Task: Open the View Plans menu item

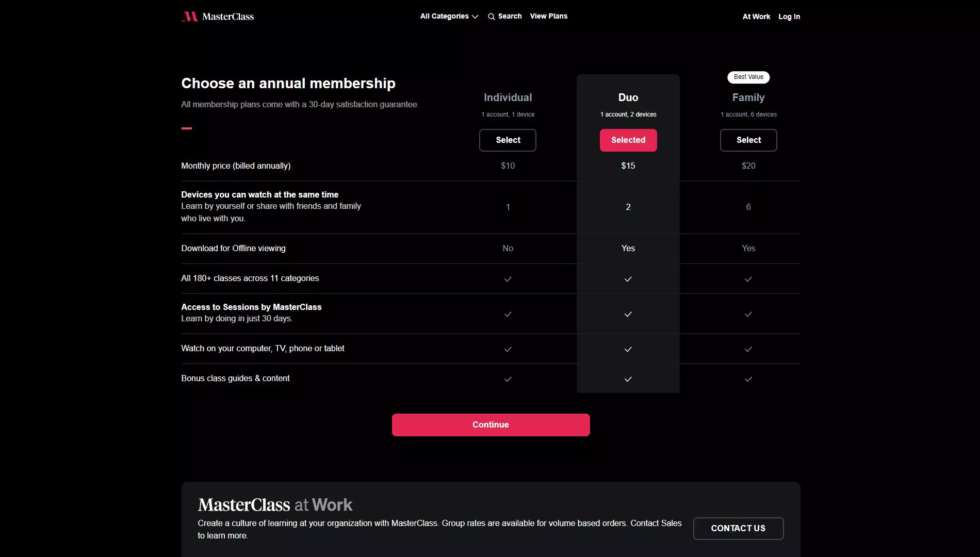Action: point(548,16)
